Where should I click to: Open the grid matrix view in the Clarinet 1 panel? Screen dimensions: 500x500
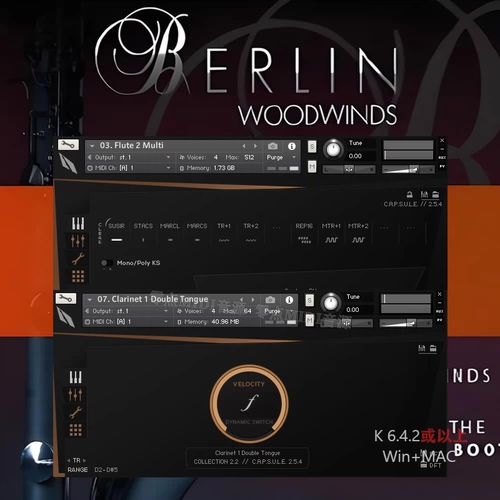76,430
